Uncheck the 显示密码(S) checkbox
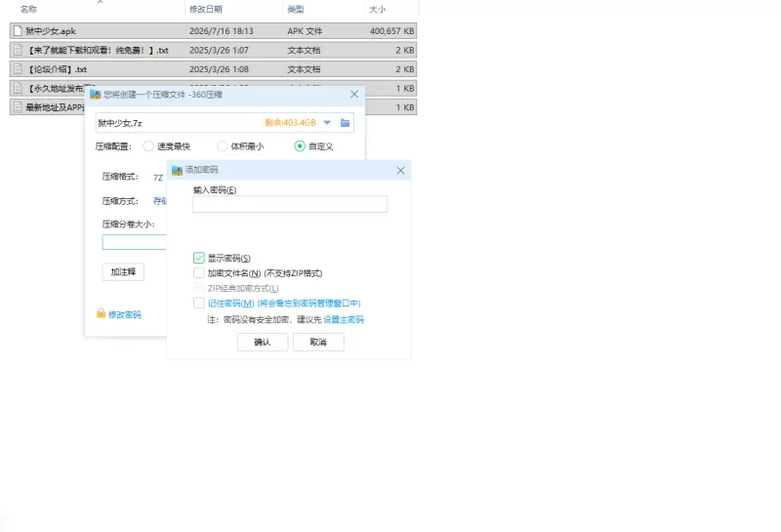Viewport: 781px width, 532px height. click(x=199, y=258)
